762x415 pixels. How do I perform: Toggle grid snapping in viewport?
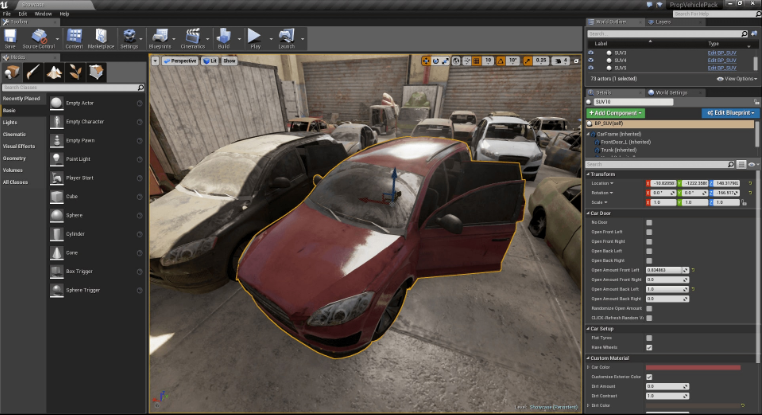(x=477, y=61)
